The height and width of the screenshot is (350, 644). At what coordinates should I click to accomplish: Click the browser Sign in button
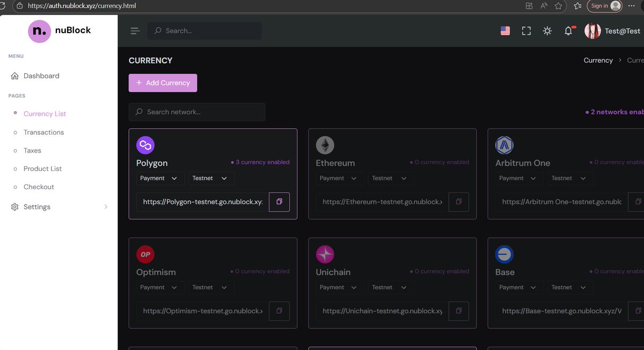pos(605,6)
